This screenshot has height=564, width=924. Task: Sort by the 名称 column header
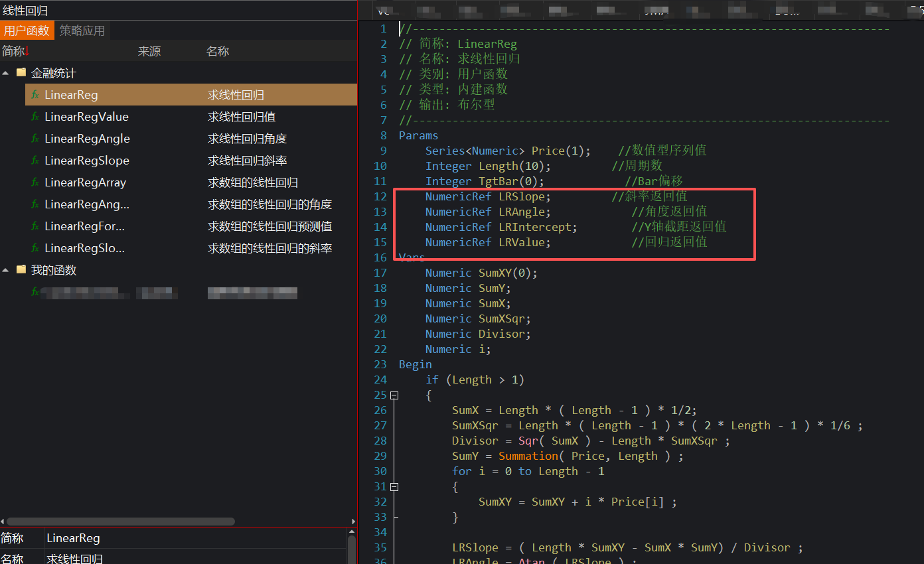pos(218,51)
